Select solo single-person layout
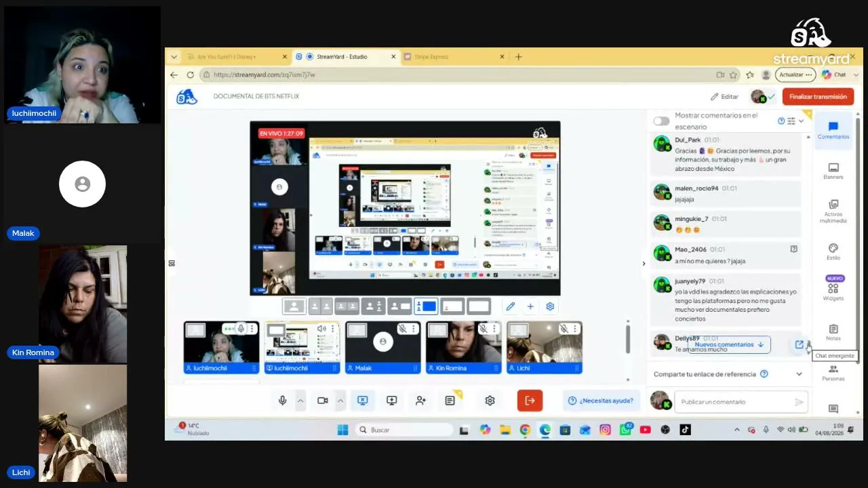Screen dimensions: 868x488 pyautogui.click(x=294, y=306)
